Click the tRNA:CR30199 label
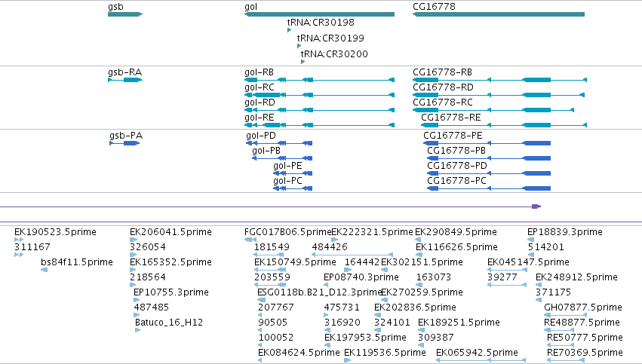This screenshot has height=364, width=642. [x=330, y=38]
